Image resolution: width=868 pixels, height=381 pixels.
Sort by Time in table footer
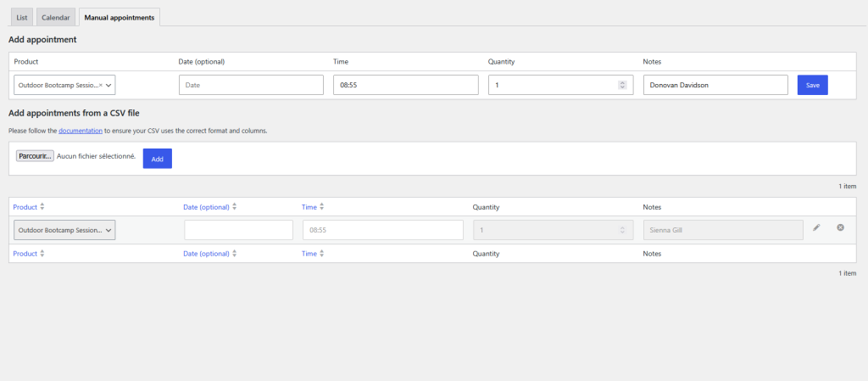(x=313, y=254)
